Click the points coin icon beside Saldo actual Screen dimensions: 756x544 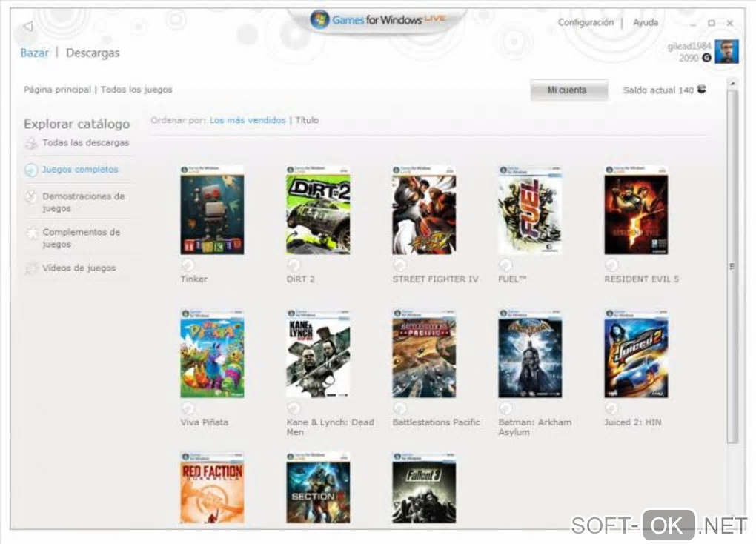coord(702,89)
